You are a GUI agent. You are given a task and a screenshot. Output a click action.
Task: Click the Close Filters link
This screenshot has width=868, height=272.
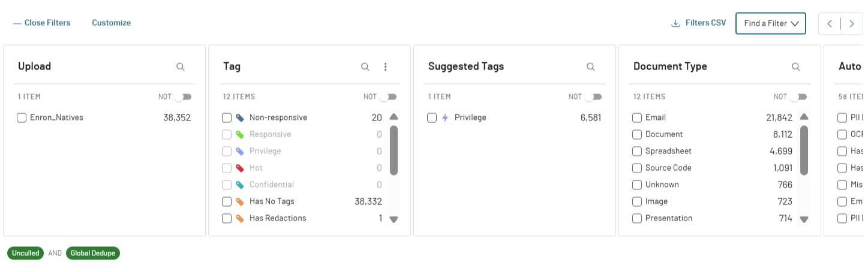[x=41, y=23]
